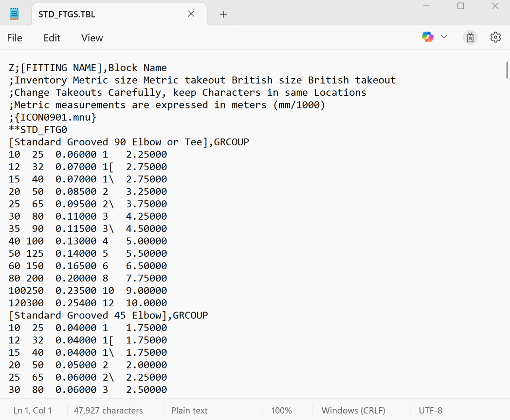
Task: Click the Plain text status entry
Action: point(189,411)
